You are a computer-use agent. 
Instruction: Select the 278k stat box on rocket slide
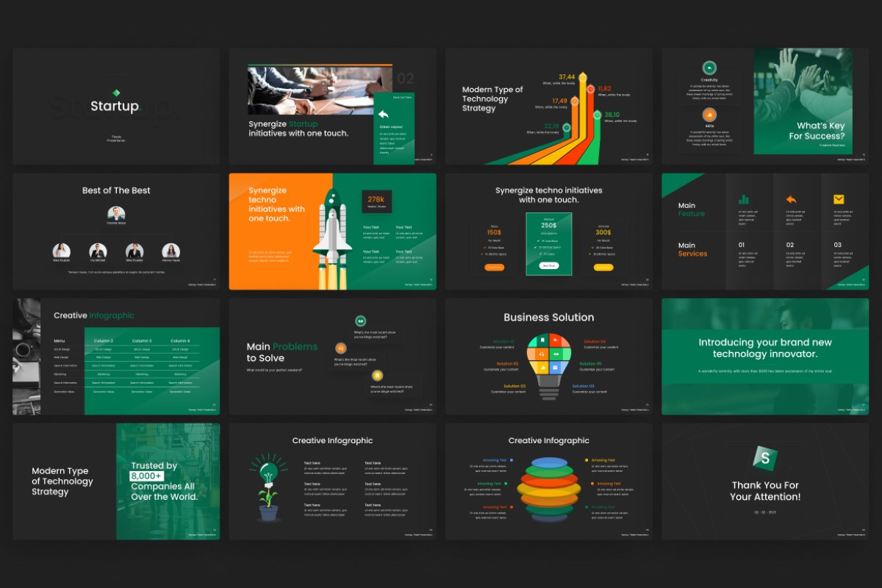pos(376,201)
